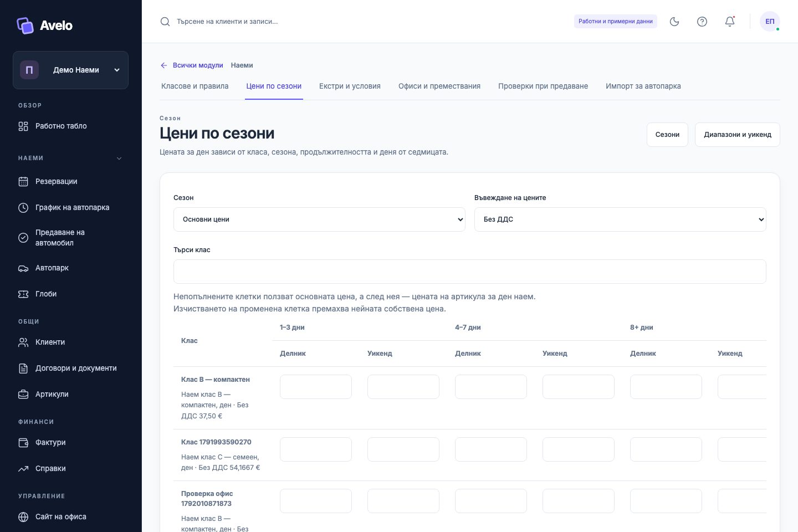
Task: Click Клас 1791993590270 4–7 дни Уикенд cell
Action: (x=579, y=449)
